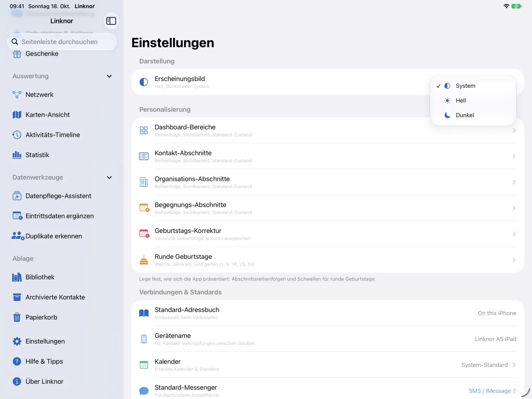Open Statistik bar chart icon
This screenshot has width=532, height=399.
point(17,155)
